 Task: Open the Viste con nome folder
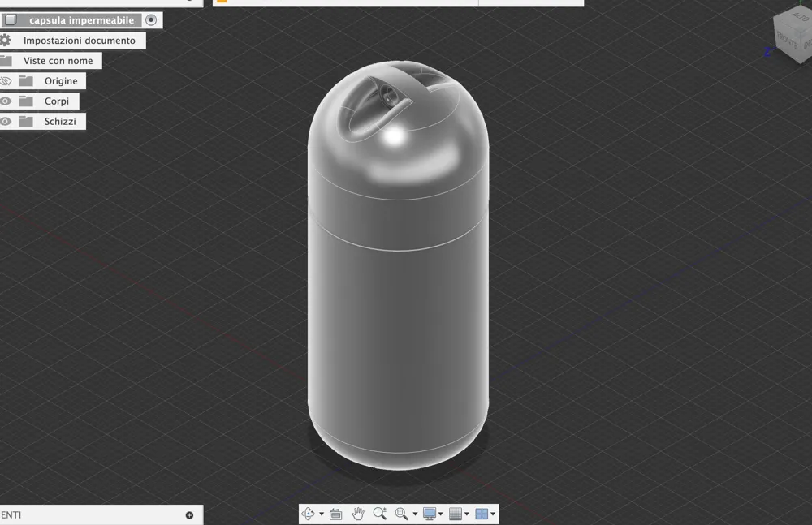pos(58,61)
